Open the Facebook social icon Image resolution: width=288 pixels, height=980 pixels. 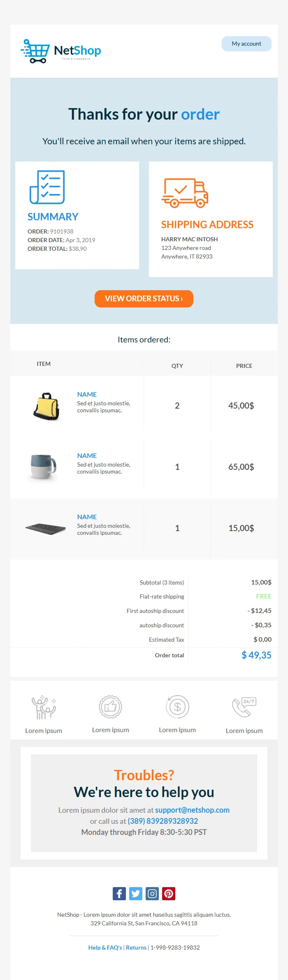click(119, 893)
